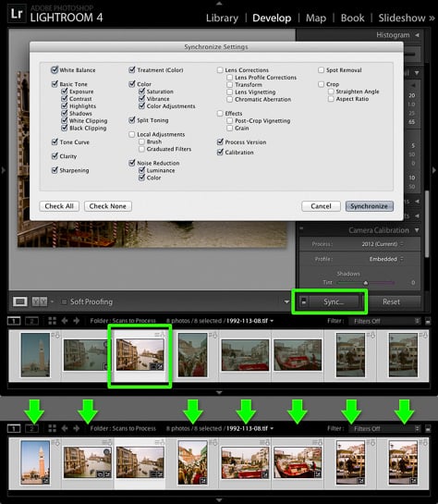Uncheck the Split Toning checkbox
The height and width of the screenshot is (504, 438).
tap(132, 120)
